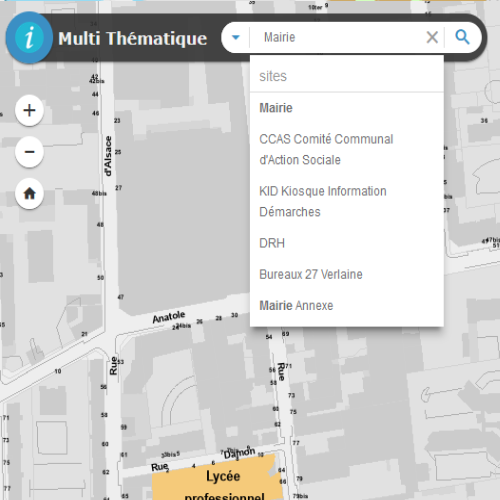Viewport: 500px width, 500px height.
Task: Return to default extent via home icon
Action: [29, 194]
